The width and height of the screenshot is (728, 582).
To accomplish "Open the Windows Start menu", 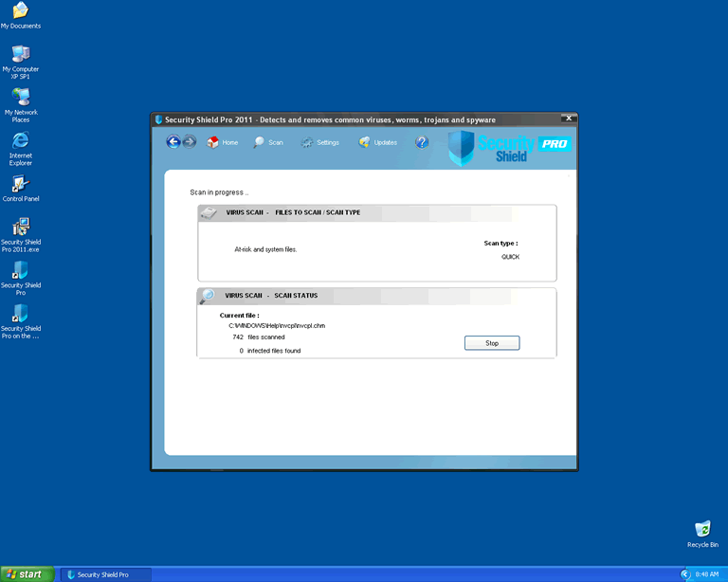I will (27, 573).
